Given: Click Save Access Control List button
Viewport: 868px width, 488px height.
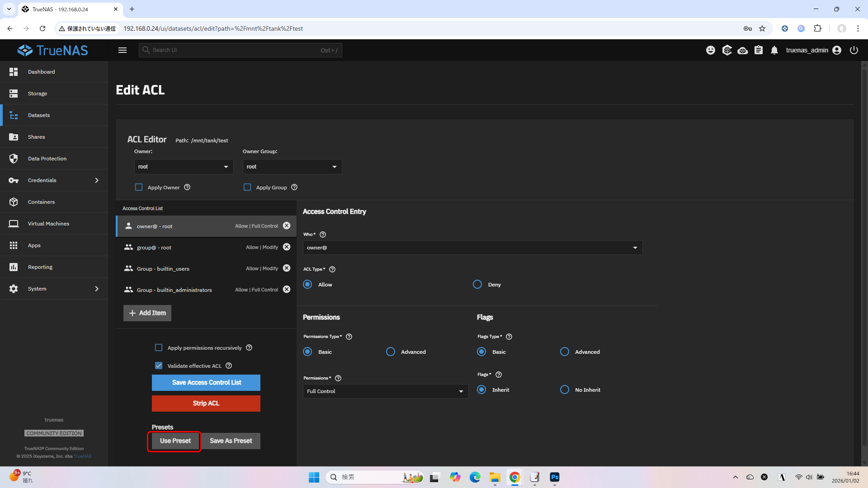Looking at the screenshot, I should pyautogui.click(x=206, y=383).
